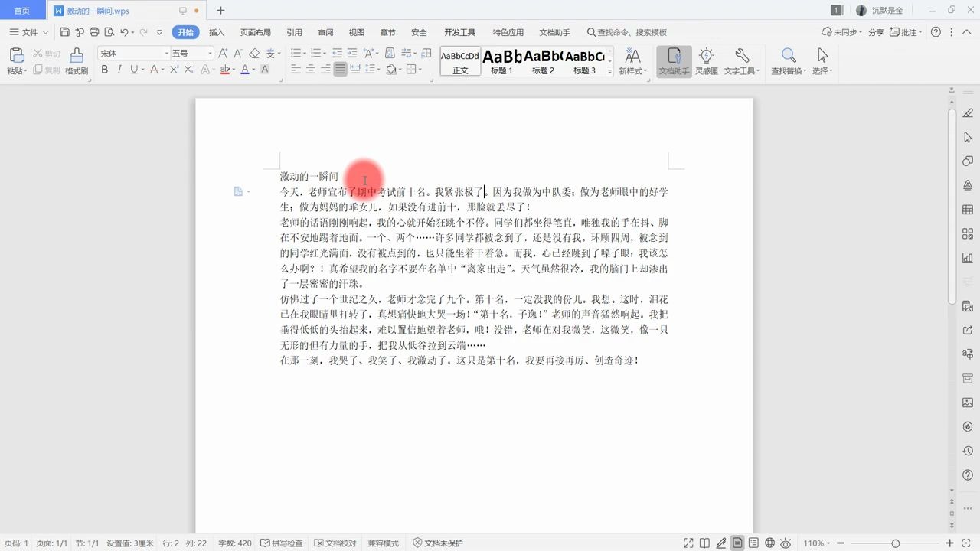Decrease font size with the A- icon
980x551 pixels.
pyautogui.click(x=238, y=54)
